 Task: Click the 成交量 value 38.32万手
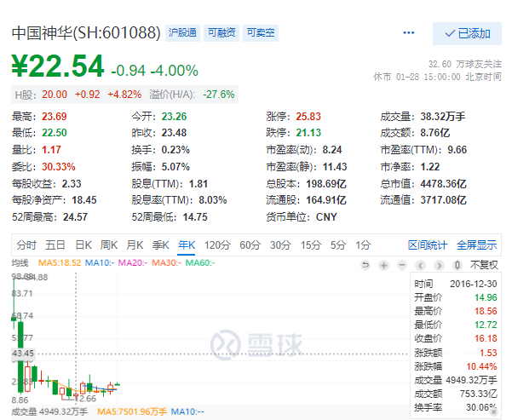pyautogui.click(x=443, y=116)
